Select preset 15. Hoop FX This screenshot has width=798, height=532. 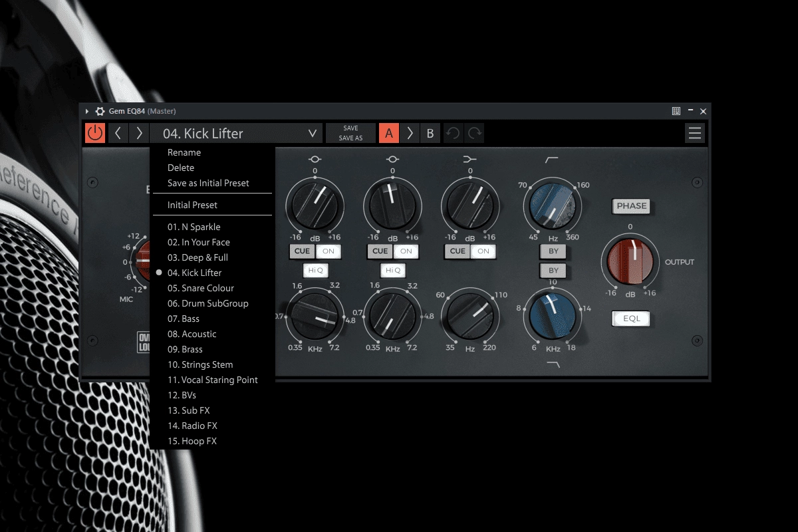(x=192, y=441)
